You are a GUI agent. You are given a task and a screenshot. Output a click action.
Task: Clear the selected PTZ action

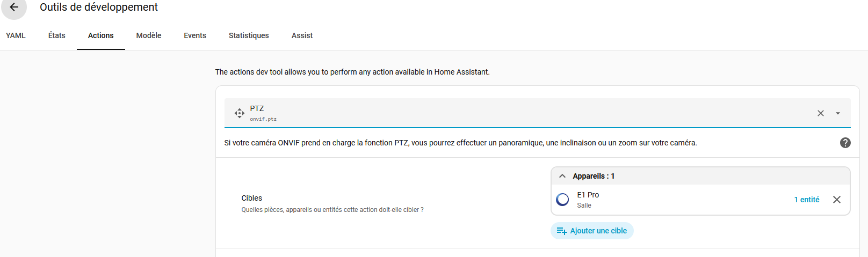point(820,113)
